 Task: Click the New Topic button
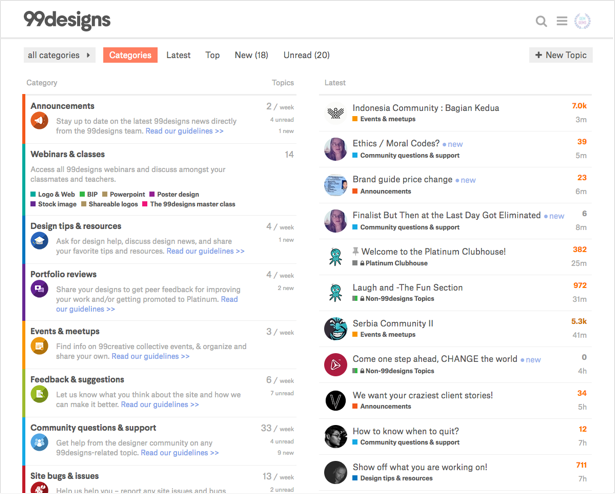560,55
